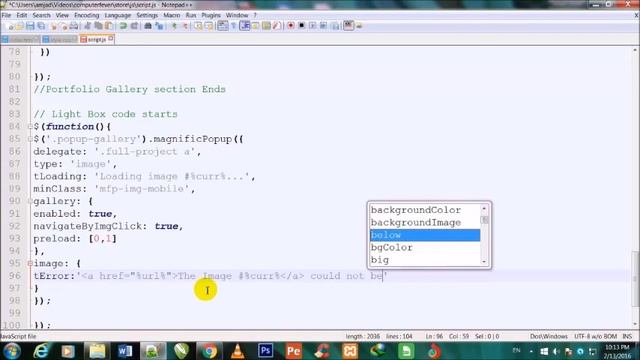Click the Open file toolbar icon
The image size is (640, 360).
tap(20, 26)
